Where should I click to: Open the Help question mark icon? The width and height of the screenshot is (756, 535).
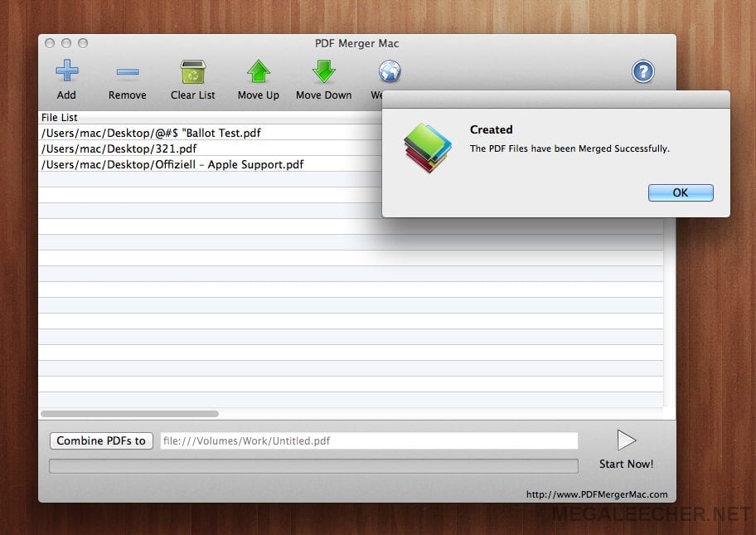(642, 71)
